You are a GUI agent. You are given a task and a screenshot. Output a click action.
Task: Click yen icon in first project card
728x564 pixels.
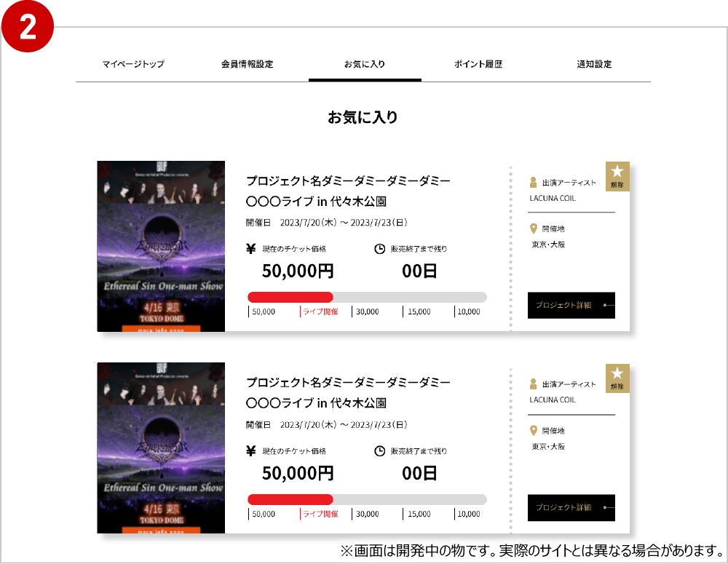[x=251, y=249]
